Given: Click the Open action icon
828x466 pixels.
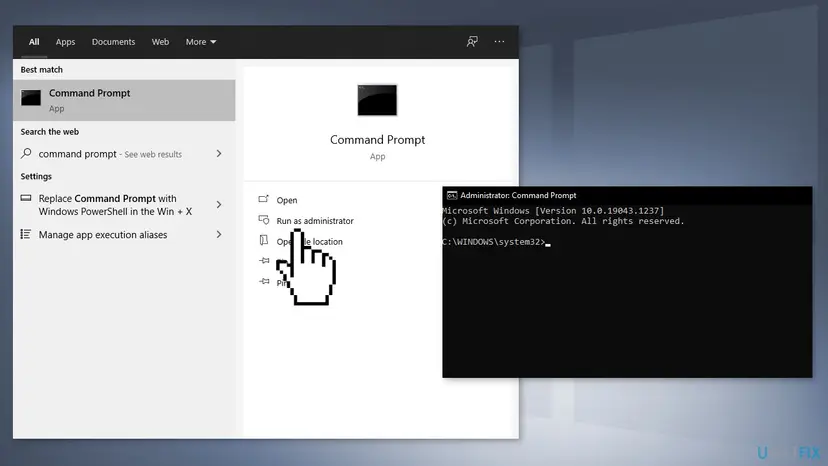Looking at the screenshot, I should (264, 199).
